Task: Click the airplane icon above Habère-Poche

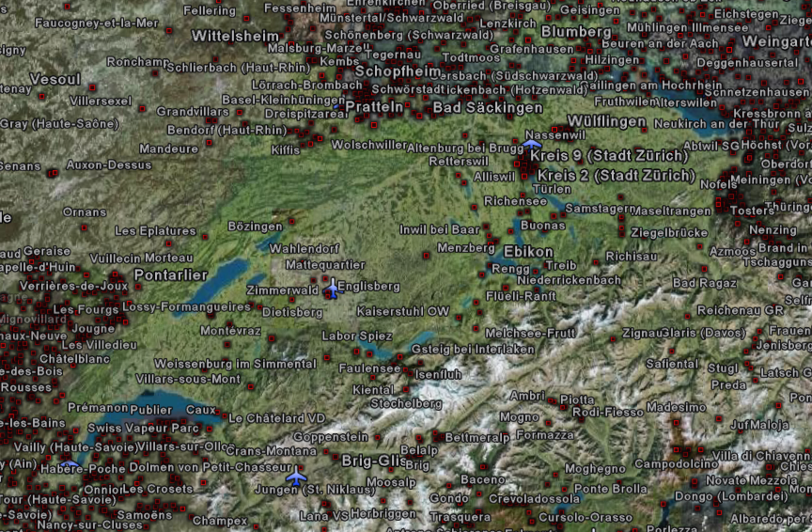Action: [x=69, y=462]
